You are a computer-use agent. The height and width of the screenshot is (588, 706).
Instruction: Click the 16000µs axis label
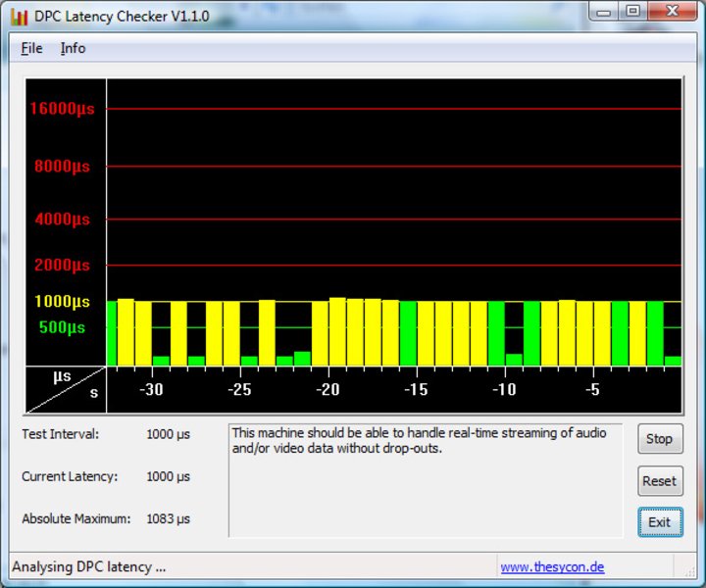click(x=62, y=109)
